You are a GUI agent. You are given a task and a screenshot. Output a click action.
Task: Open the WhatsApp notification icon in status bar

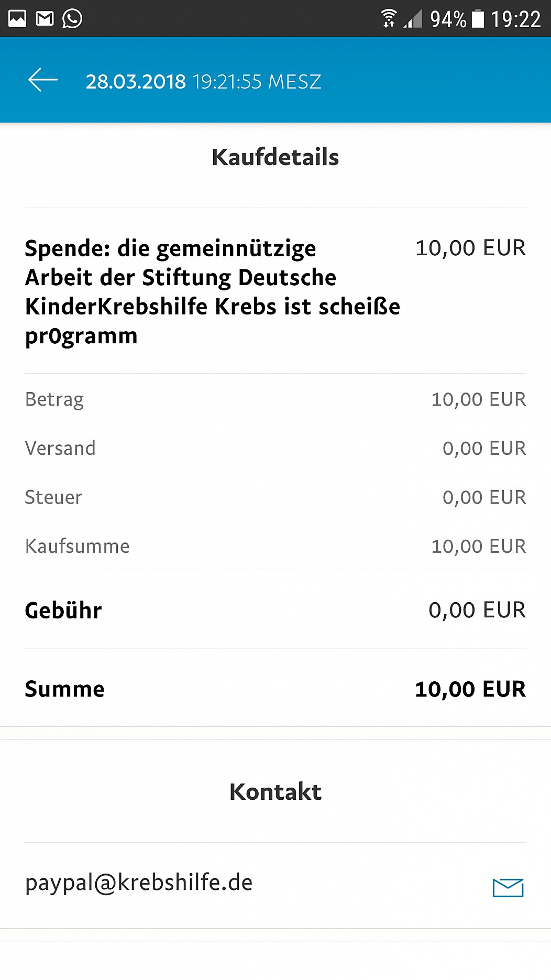[72, 19]
